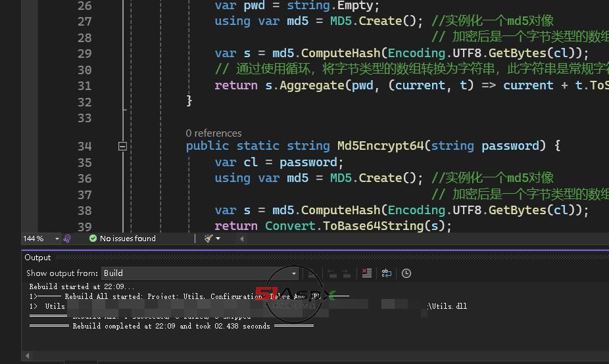
Task: Click the Output pane scroll-left arrow
Action: pyautogui.click(x=28, y=355)
